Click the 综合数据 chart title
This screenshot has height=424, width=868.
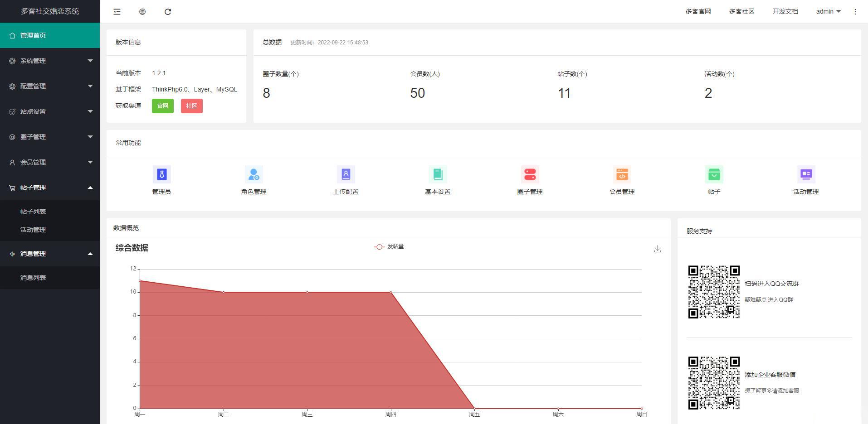click(x=132, y=248)
